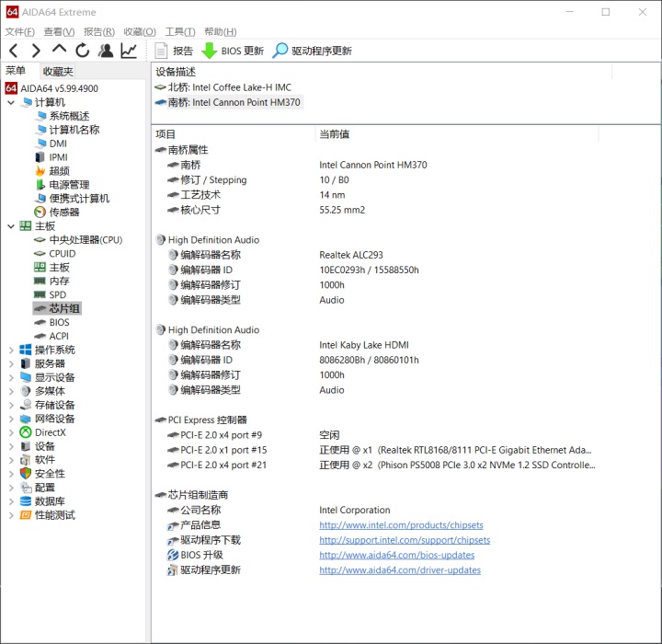Click the Windows logo icon for 操作系统

pos(26,350)
